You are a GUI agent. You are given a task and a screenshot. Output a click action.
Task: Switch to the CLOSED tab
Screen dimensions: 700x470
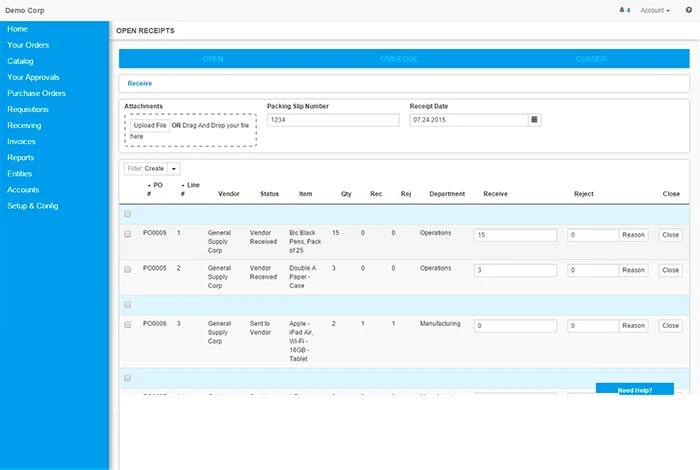coord(591,59)
